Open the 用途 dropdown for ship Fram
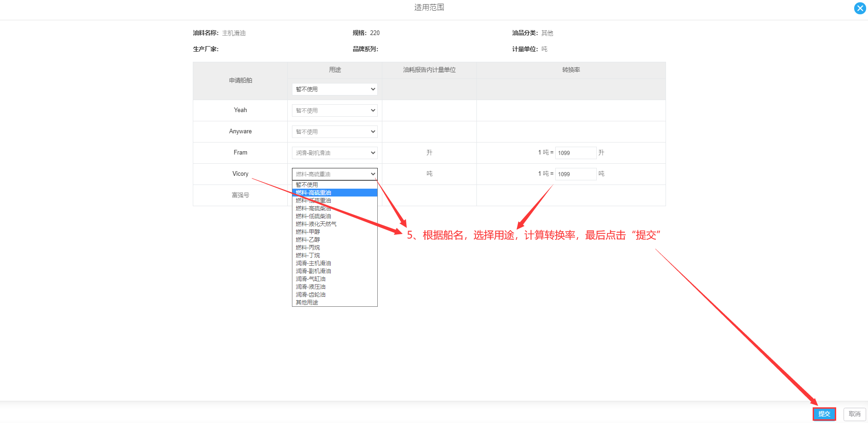Screen dimensions: 868x423 pos(334,153)
